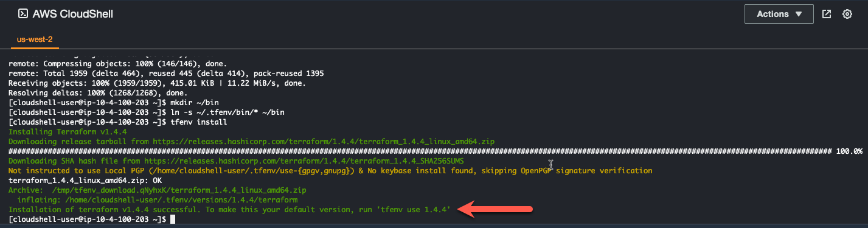
Task: Click the 'Installing Terraform v1.4.4' line
Action: point(67,131)
